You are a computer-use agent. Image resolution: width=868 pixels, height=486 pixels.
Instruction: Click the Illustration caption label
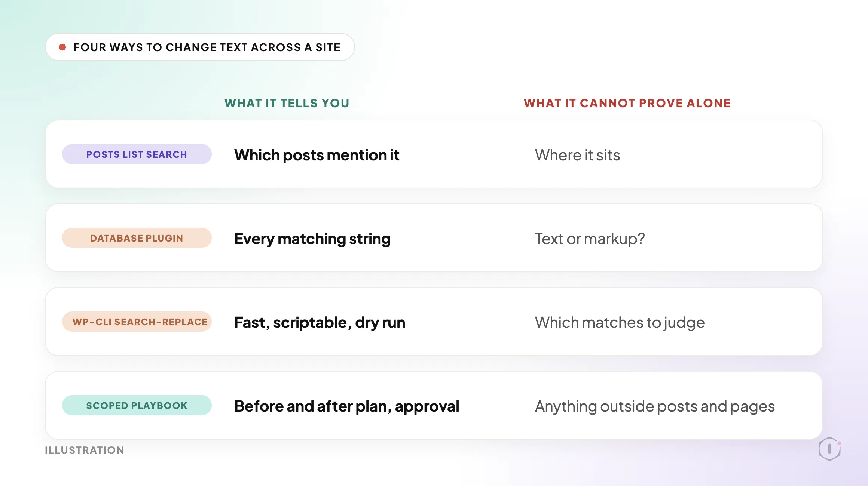pos(85,450)
